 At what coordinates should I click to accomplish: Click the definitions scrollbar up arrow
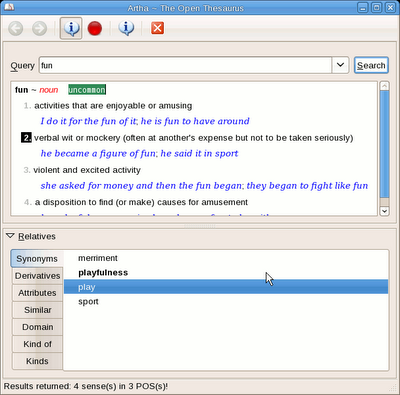coord(384,86)
